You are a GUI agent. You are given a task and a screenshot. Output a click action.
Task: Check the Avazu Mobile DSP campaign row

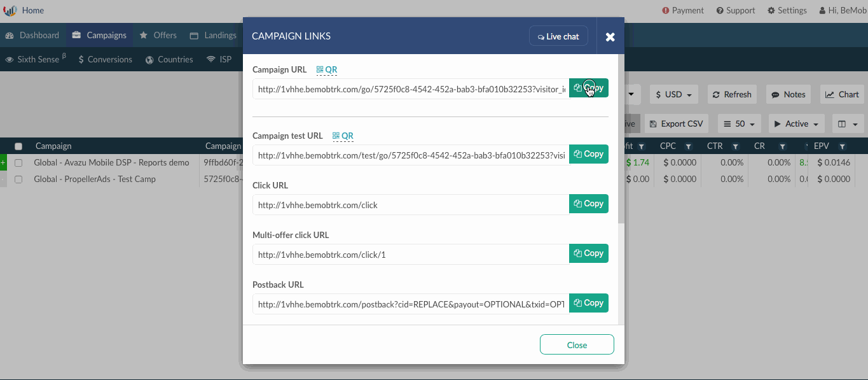(x=18, y=163)
